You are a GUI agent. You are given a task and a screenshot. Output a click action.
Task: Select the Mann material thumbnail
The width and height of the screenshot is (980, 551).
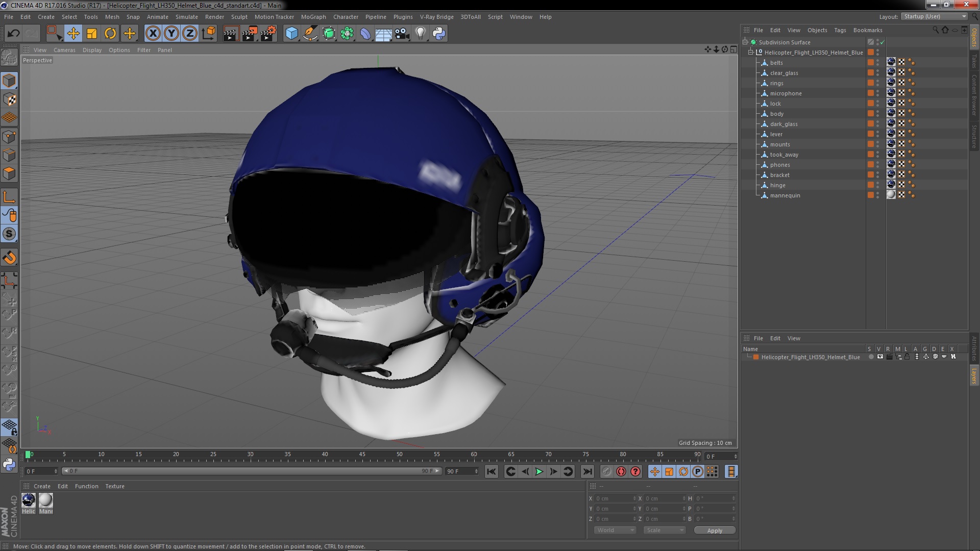coord(46,500)
